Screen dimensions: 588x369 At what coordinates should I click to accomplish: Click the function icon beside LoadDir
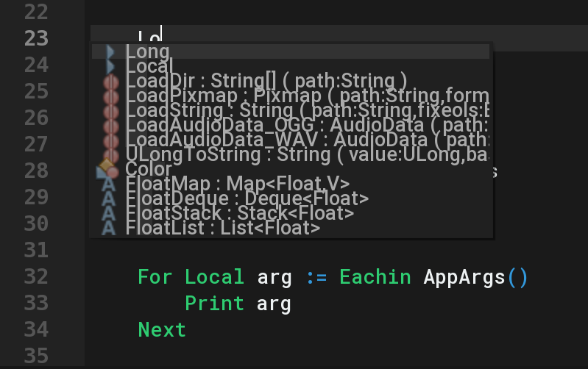click(110, 81)
